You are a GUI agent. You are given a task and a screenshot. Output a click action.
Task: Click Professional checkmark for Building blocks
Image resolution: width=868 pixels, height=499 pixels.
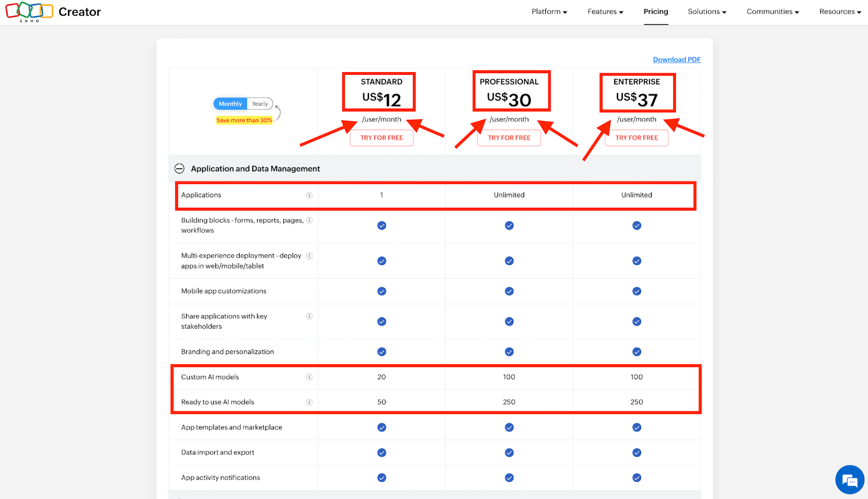point(509,226)
